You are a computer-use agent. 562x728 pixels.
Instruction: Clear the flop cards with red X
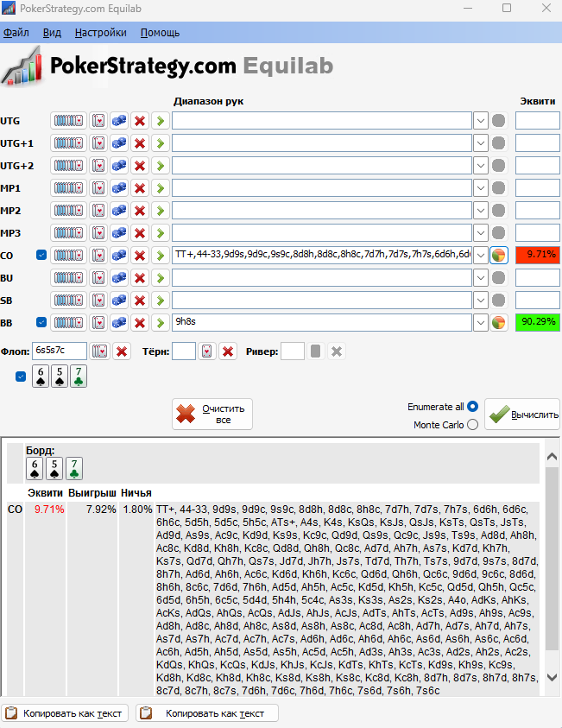click(122, 351)
